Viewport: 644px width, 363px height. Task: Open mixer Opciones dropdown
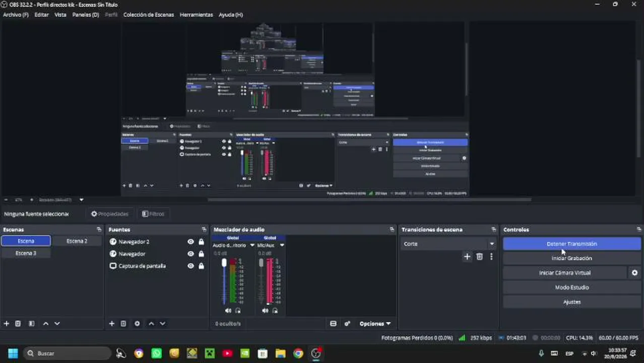click(375, 324)
